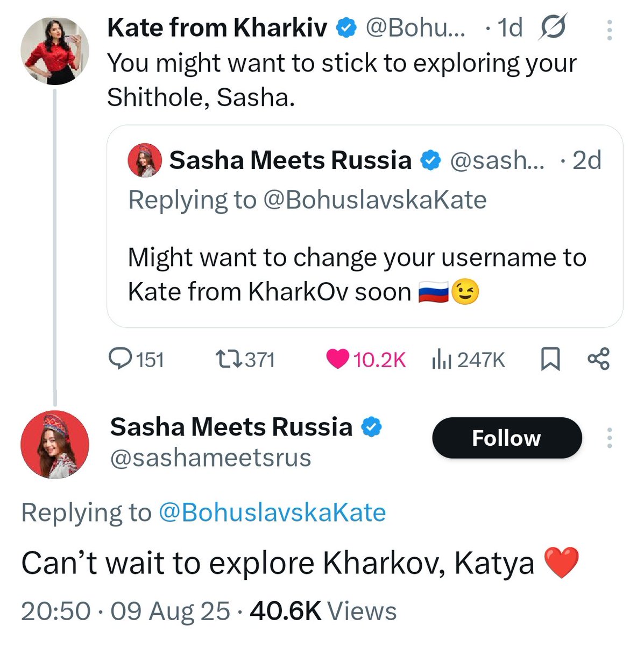Follow Sasha Meets Russia

tap(506, 438)
